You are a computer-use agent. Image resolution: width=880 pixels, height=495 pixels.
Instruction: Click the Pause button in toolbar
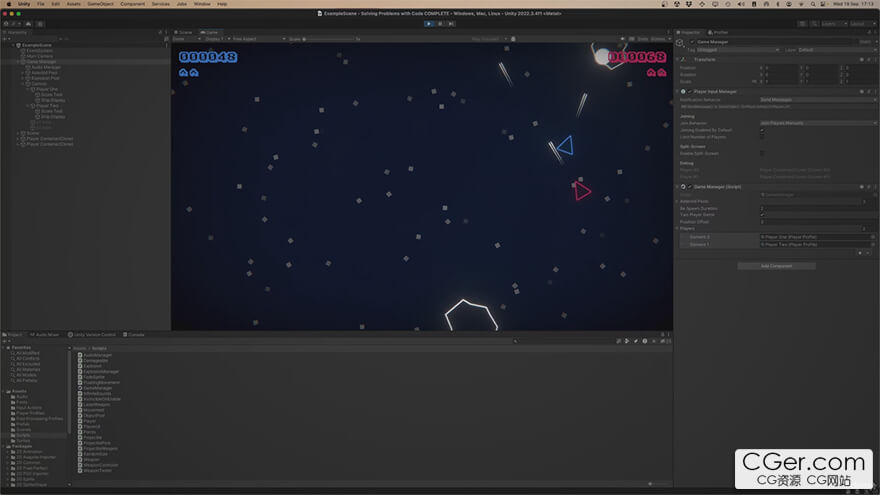(x=440, y=24)
